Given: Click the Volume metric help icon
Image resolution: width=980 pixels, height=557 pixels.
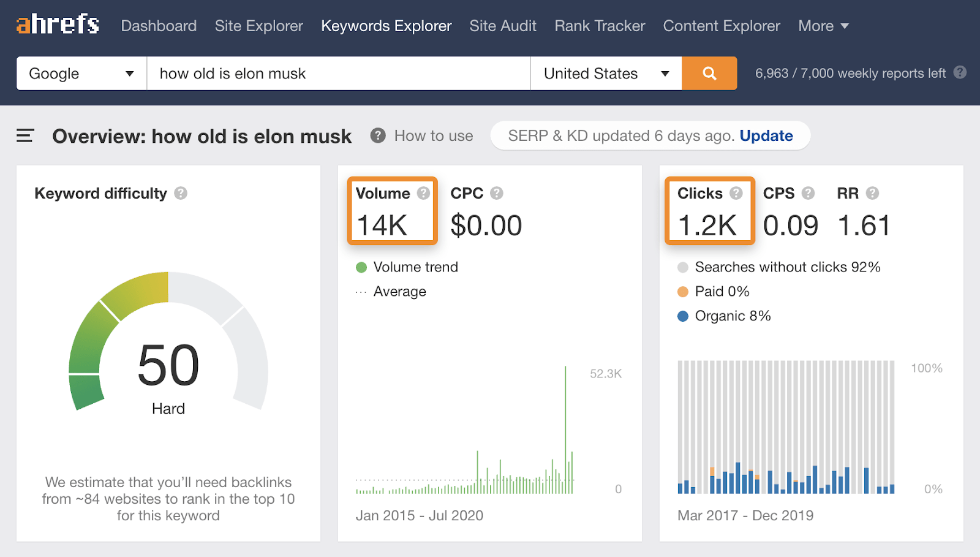Looking at the screenshot, I should coord(423,192).
